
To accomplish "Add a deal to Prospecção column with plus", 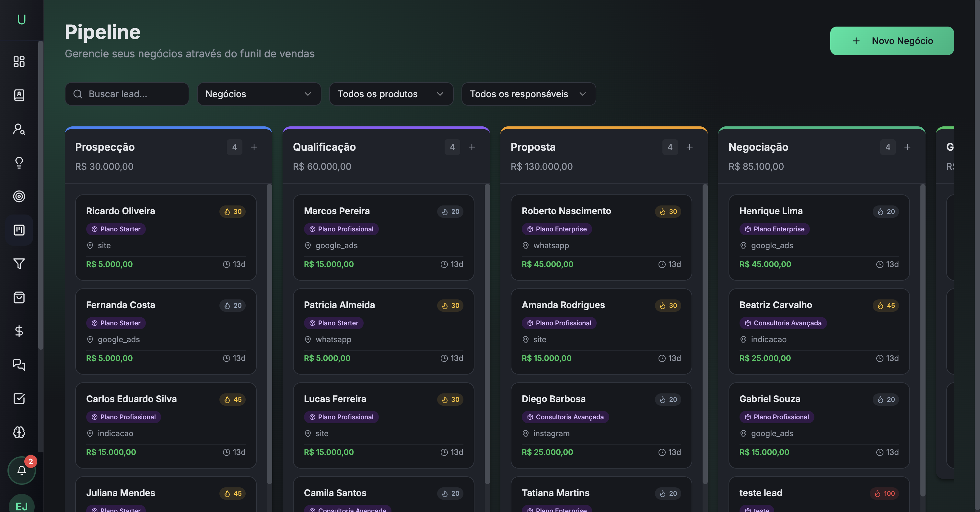I will pos(254,147).
